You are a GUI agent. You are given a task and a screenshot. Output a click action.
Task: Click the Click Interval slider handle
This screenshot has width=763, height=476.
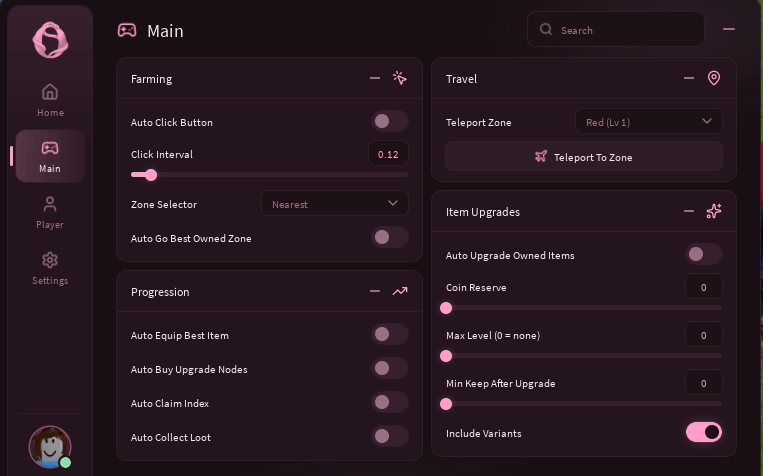click(151, 175)
